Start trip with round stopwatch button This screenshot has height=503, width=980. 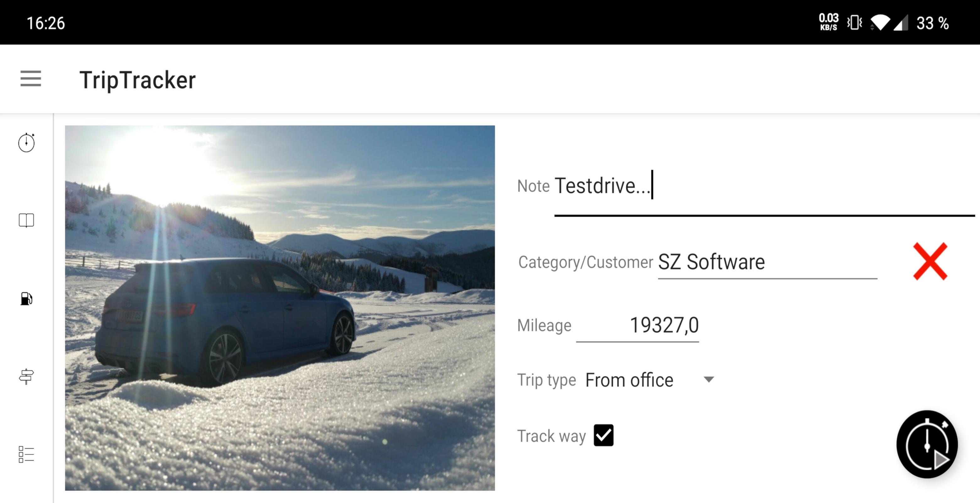point(927,444)
